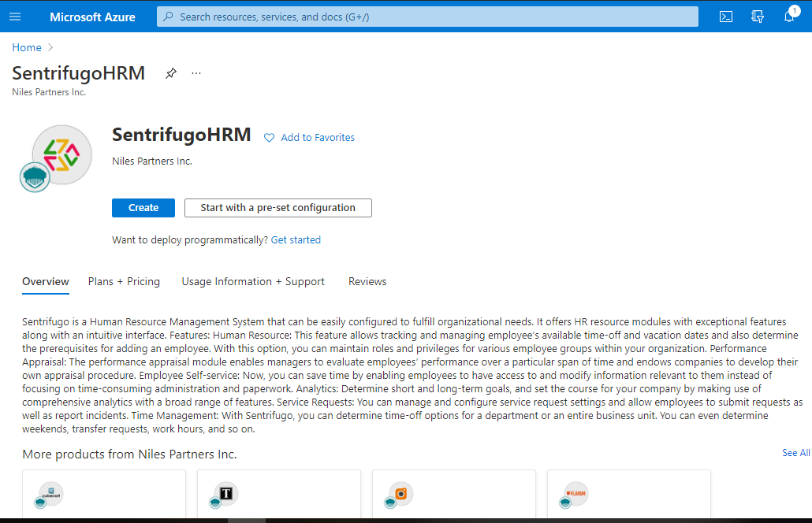
Task: Follow the Get started link
Action: pyautogui.click(x=296, y=239)
